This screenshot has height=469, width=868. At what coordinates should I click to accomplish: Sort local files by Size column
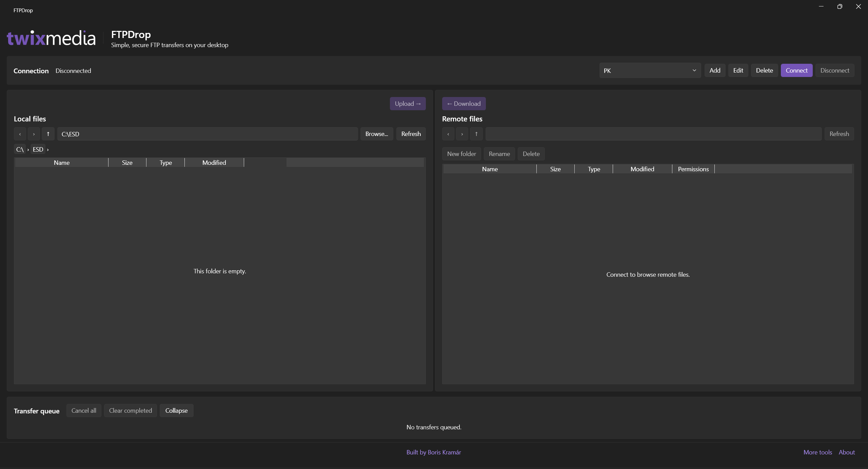point(127,163)
